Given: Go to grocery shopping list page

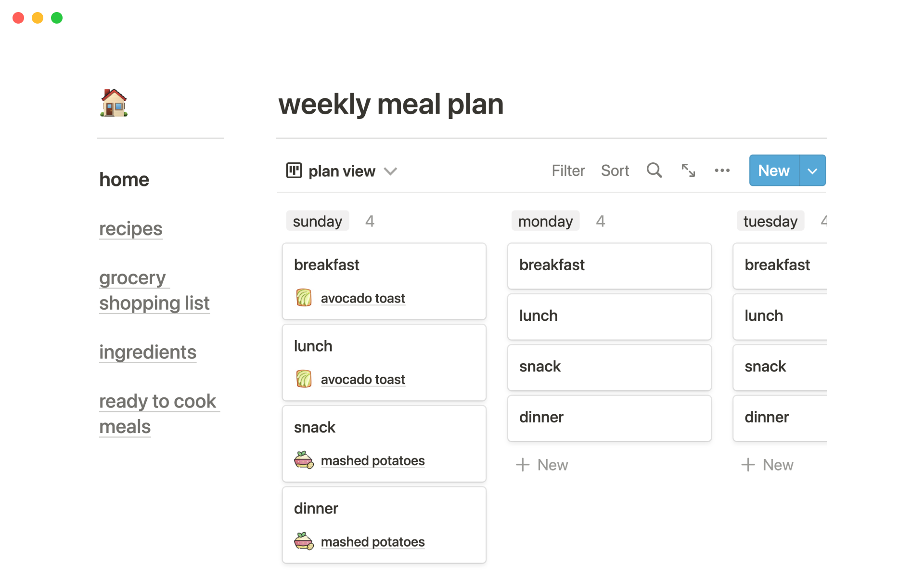Looking at the screenshot, I should pyautogui.click(x=154, y=290).
